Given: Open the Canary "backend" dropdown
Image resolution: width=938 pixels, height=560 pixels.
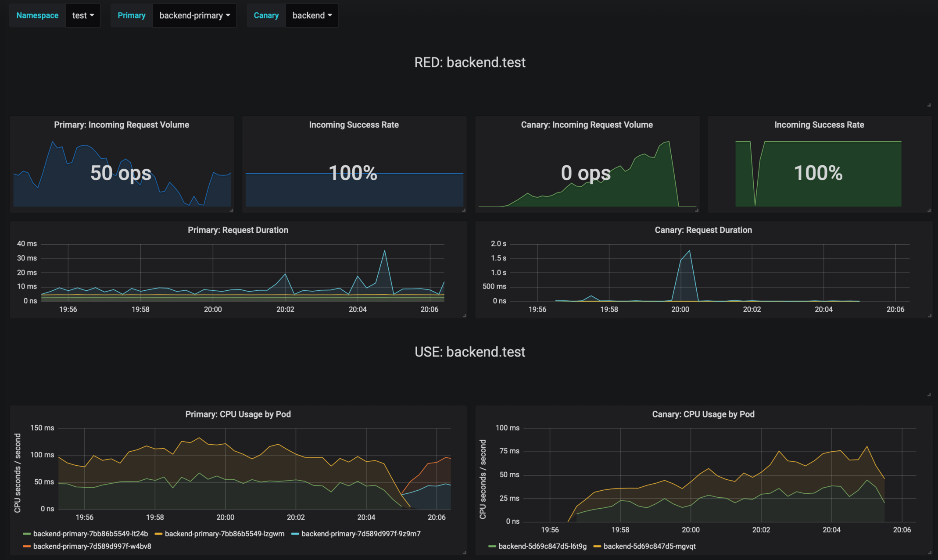Looking at the screenshot, I should click(311, 15).
